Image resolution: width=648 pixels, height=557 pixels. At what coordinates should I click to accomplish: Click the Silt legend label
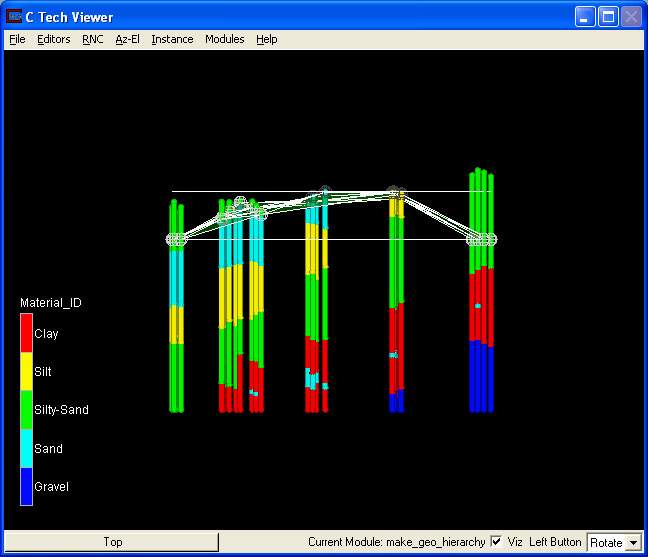point(43,371)
